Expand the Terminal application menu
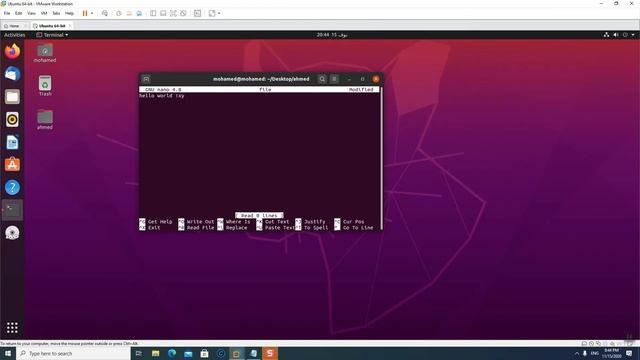Image resolution: width=640 pixels, height=360 pixels. point(52,35)
